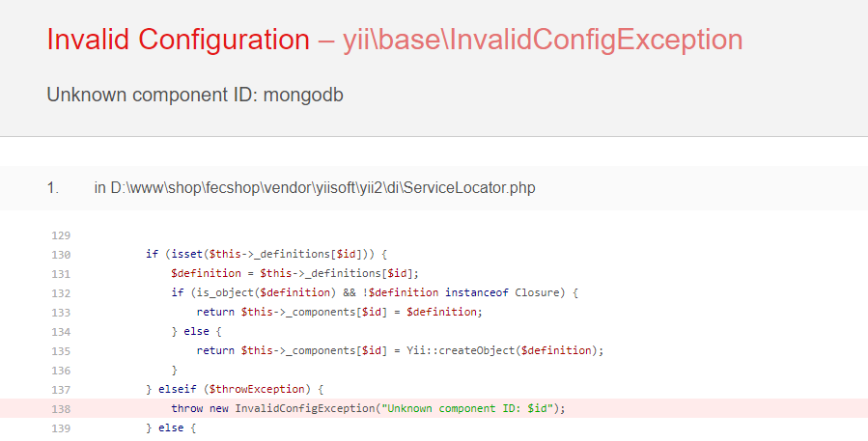Click the isset($this->_definitions[$id]) code line
This screenshot has height=441, width=868.
pyautogui.click(x=266, y=255)
